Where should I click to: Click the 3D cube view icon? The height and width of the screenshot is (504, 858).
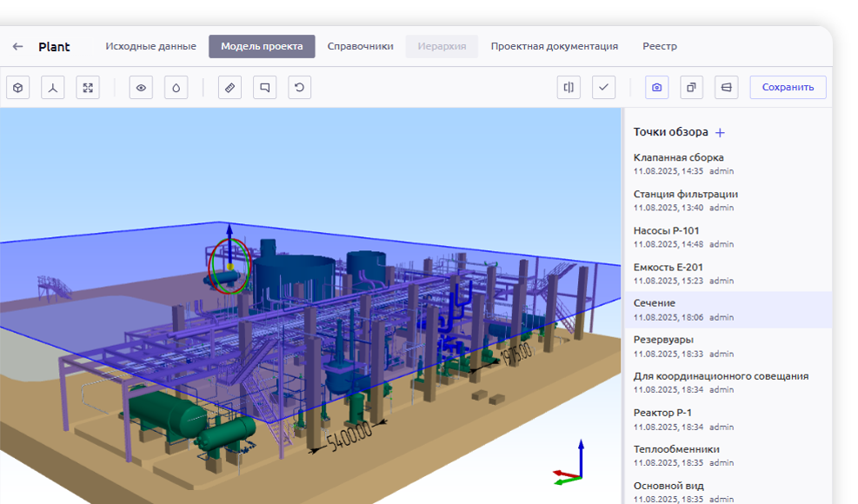18,88
